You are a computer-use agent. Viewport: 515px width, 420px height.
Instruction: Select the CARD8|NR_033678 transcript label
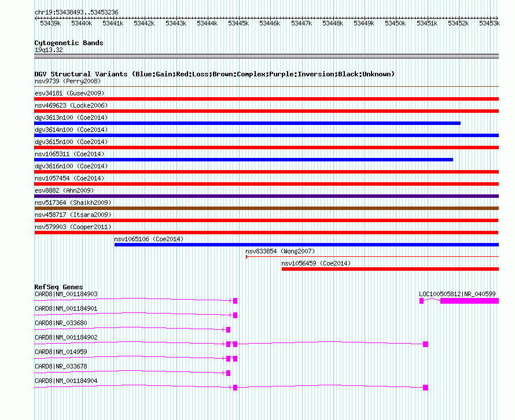61,366
